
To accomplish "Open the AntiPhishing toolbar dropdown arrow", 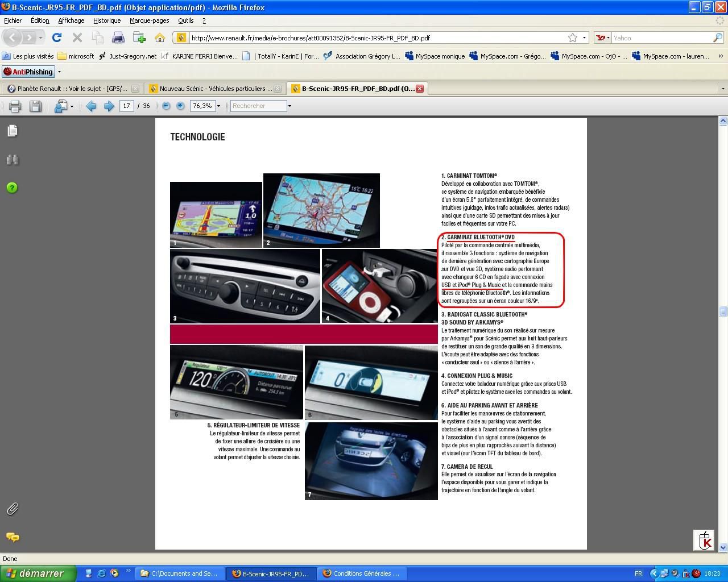I will (x=59, y=72).
